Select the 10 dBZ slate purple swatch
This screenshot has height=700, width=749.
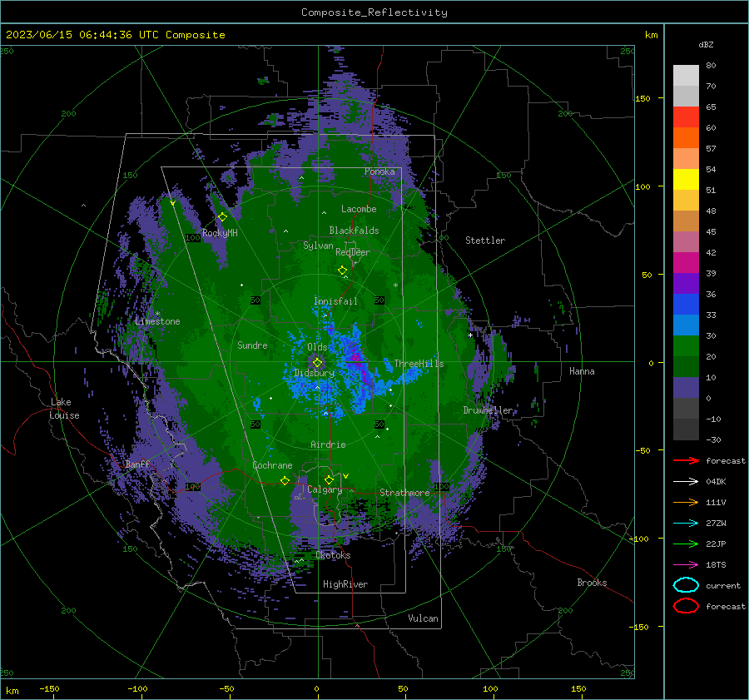coord(686,387)
